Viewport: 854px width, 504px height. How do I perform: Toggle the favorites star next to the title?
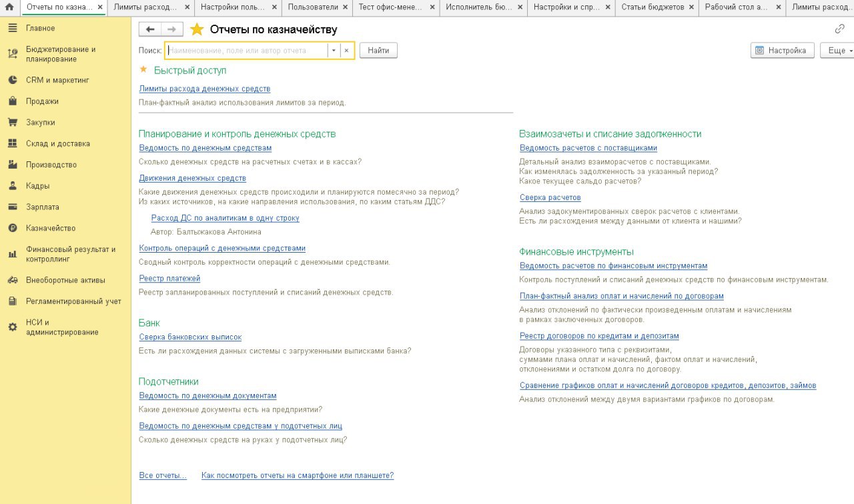tap(197, 29)
